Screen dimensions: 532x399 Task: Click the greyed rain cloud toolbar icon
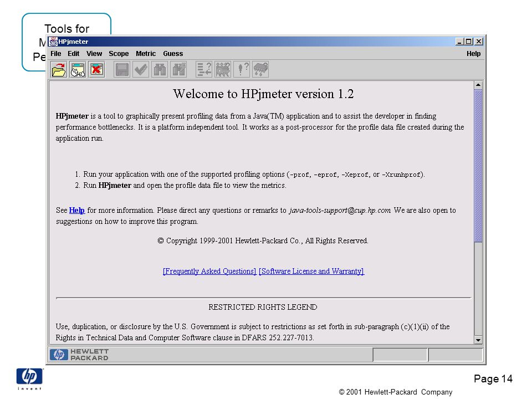point(260,70)
